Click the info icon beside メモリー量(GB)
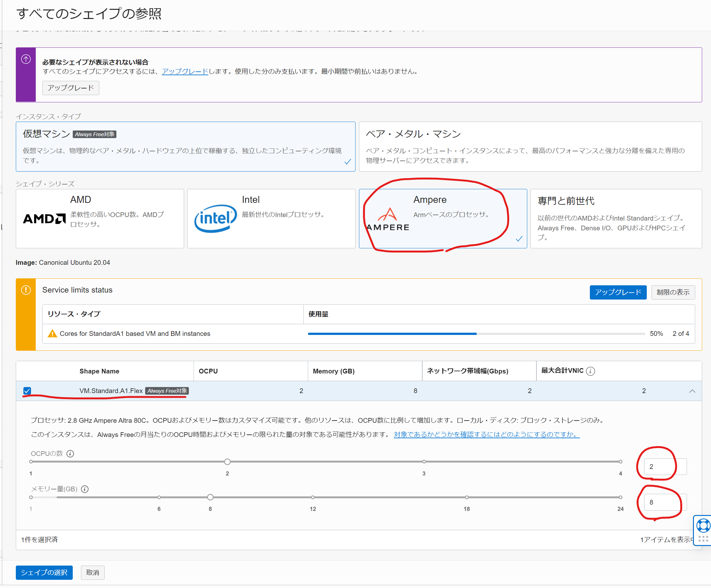The width and height of the screenshot is (711, 588). [x=85, y=489]
